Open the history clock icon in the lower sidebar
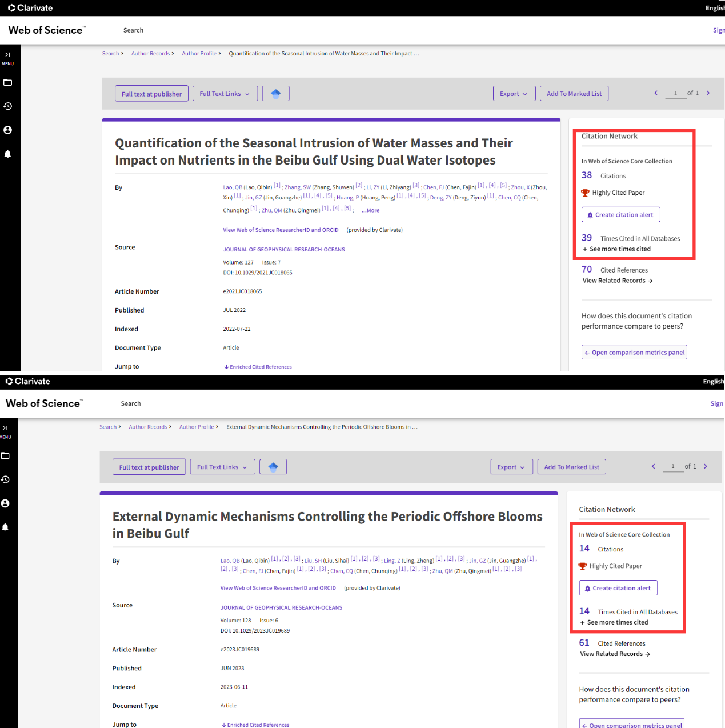Screen dimensions: 725x728 click(x=5, y=479)
